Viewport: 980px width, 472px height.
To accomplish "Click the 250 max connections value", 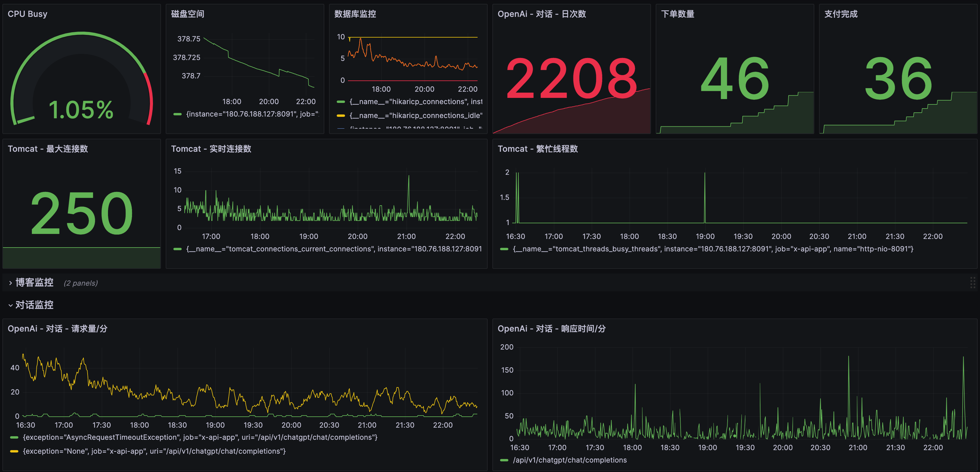I will tap(81, 213).
